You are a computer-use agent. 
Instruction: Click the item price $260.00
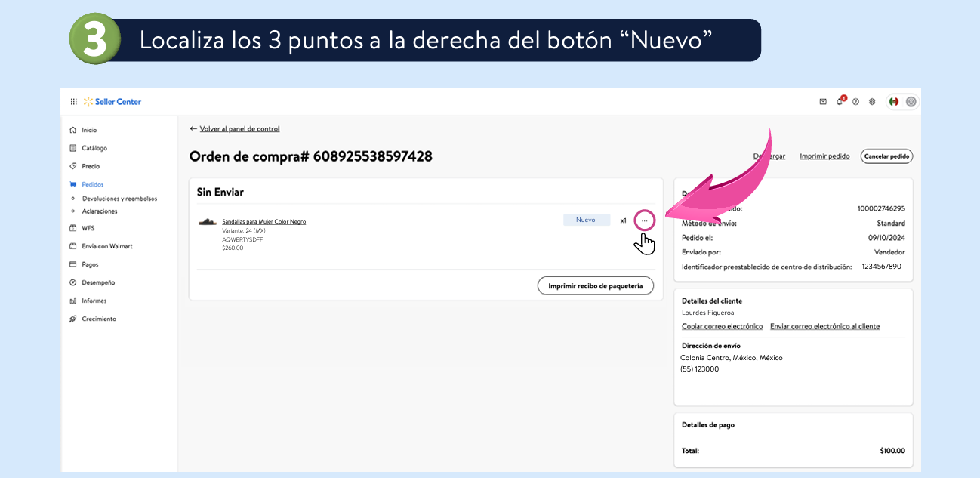(233, 248)
